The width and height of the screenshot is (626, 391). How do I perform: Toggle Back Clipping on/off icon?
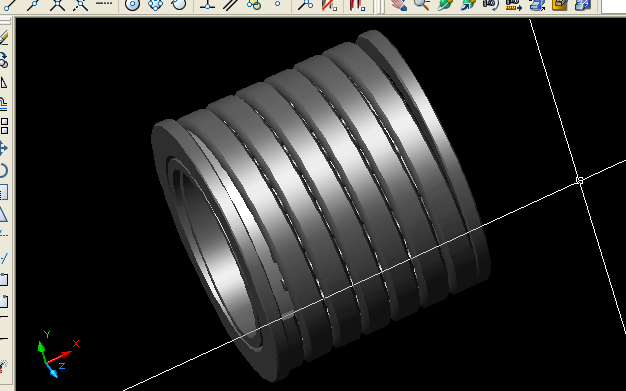(583, 5)
